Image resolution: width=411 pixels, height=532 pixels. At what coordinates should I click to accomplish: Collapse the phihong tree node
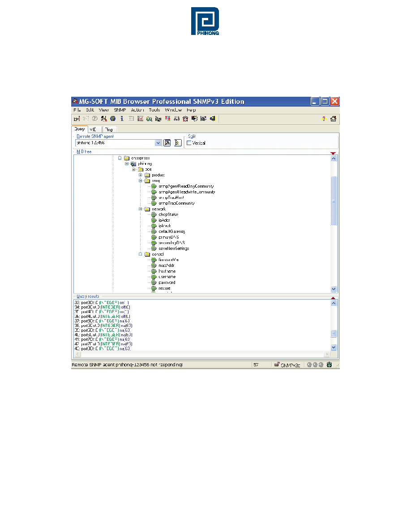[x=127, y=163]
